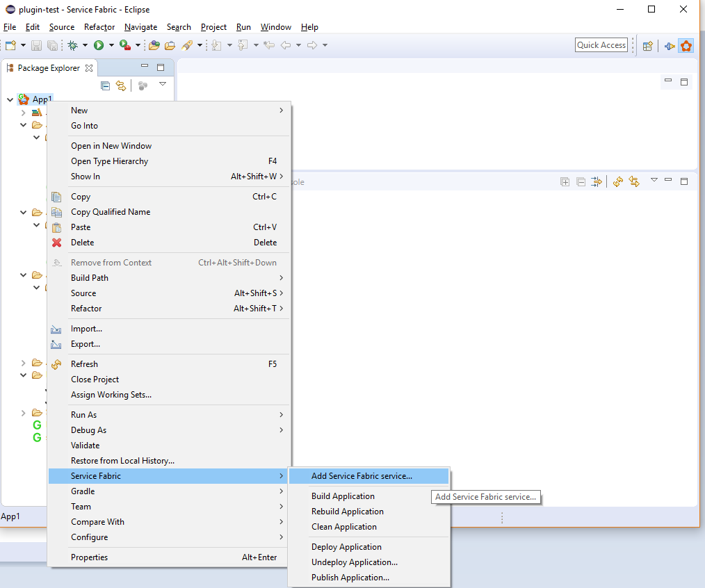Open the dropdown arrow beside the Run button
Image resolution: width=705 pixels, height=588 pixels.
pos(111,46)
